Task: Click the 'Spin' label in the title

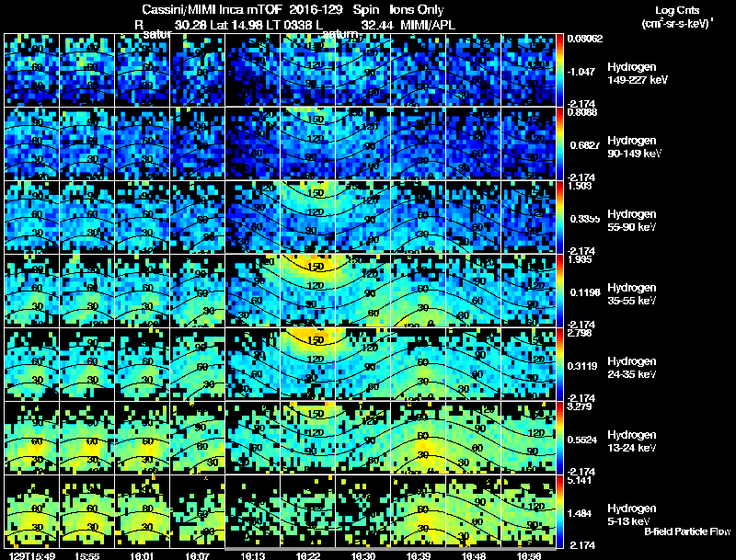Action: (365, 10)
